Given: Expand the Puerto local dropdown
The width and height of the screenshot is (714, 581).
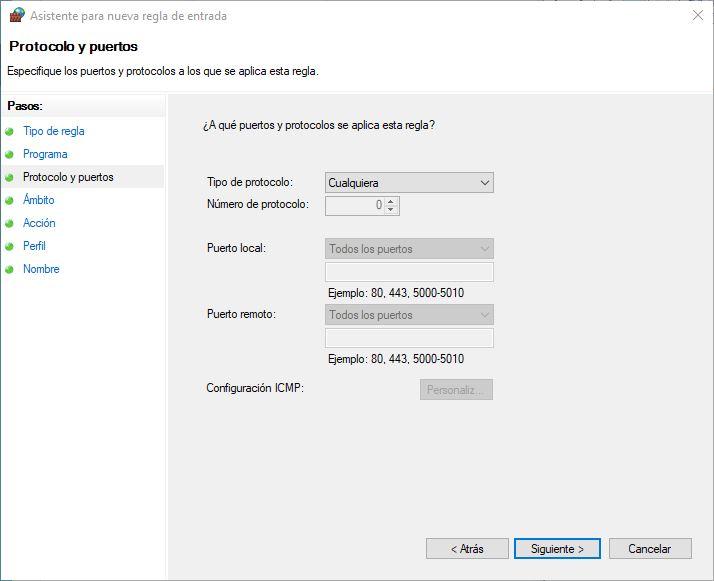Looking at the screenshot, I should (x=409, y=249).
